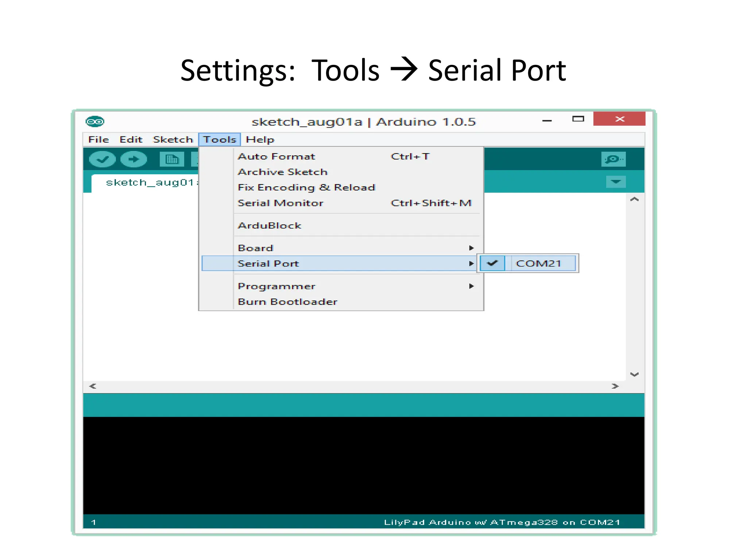747x560 pixels.
Task: Open Serial Monitor magnifier icon
Action: coord(614,159)
